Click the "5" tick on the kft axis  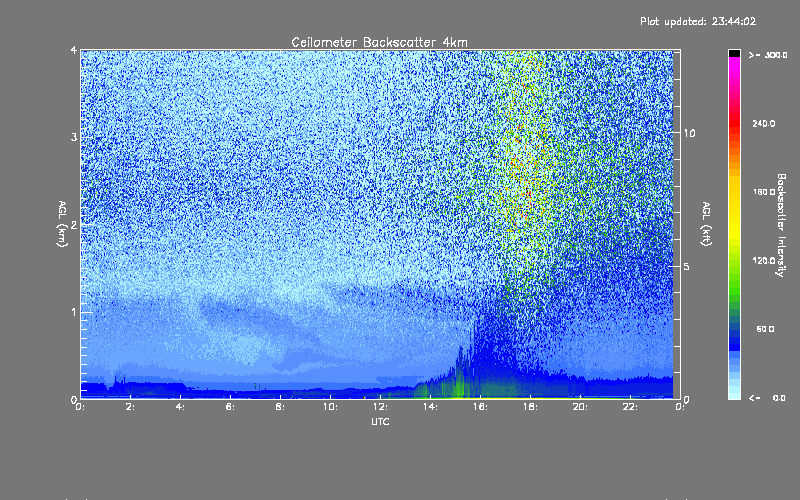[687, 267]
